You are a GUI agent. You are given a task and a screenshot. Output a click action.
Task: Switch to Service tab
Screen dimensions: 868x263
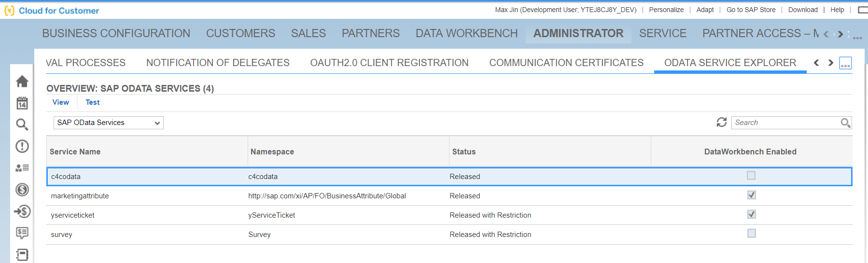tap(663, 33)
